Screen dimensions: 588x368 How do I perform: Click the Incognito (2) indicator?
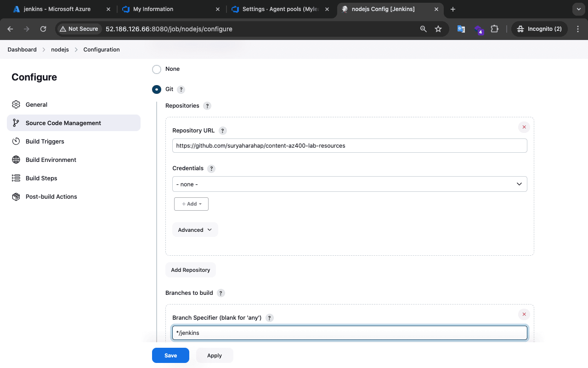click(x=539, y=29)
